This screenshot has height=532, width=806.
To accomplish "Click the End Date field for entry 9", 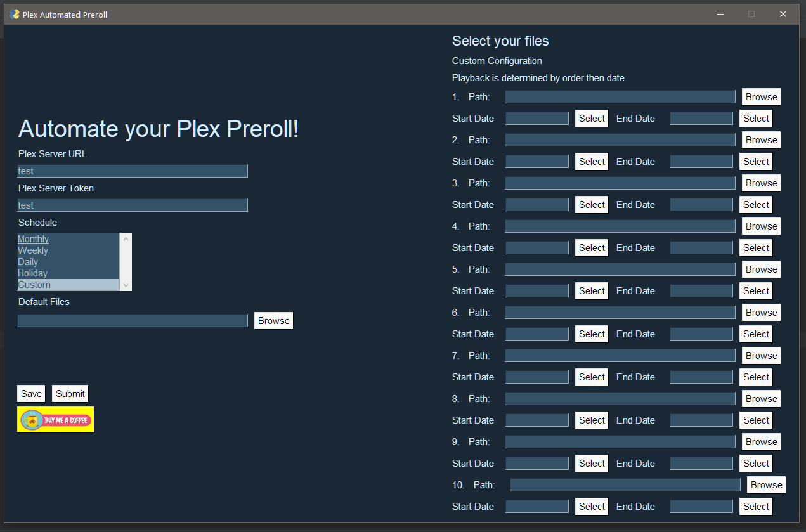I will pos(701,463).
